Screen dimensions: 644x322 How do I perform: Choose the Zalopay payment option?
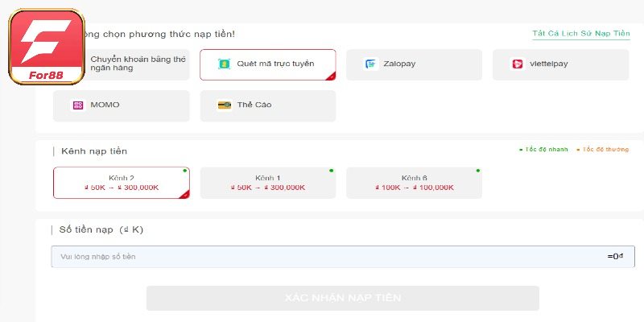click(414, 64)
